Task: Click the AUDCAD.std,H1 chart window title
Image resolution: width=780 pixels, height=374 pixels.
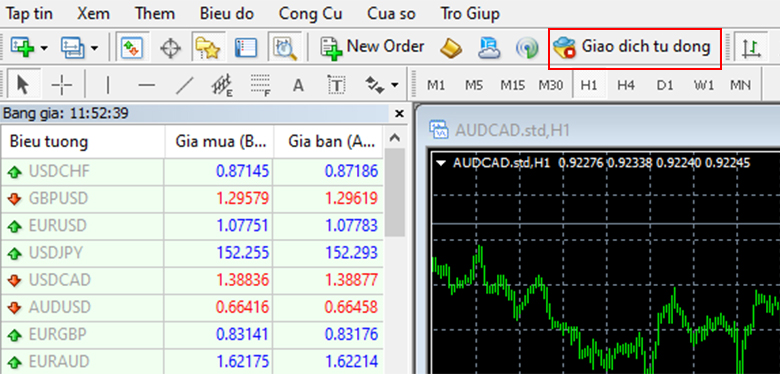Action: tap(512, 130)
